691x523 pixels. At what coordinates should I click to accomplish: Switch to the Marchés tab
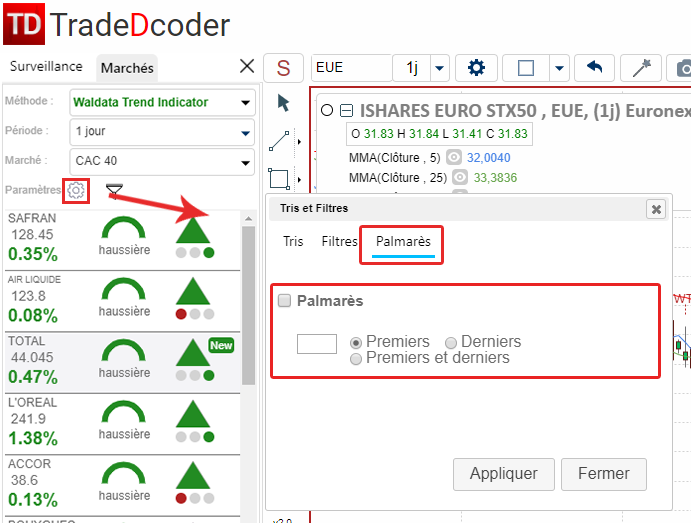click(x=127, y=68)
